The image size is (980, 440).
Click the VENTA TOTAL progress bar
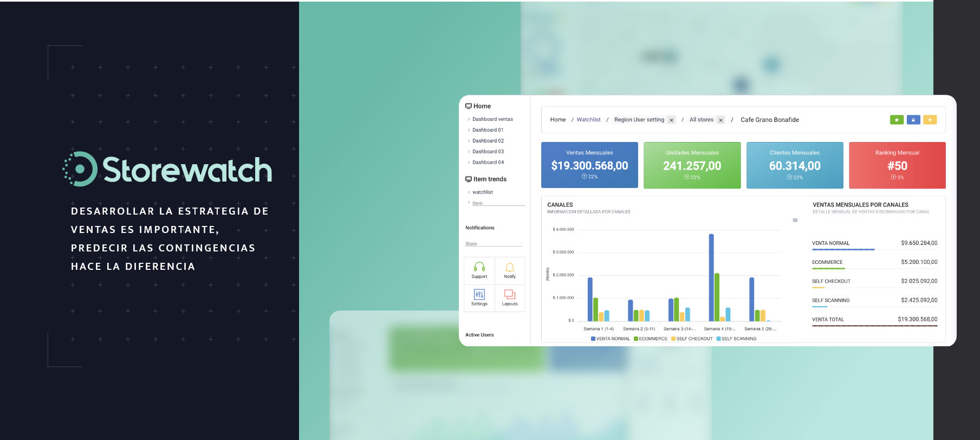[x=875, y=326]
